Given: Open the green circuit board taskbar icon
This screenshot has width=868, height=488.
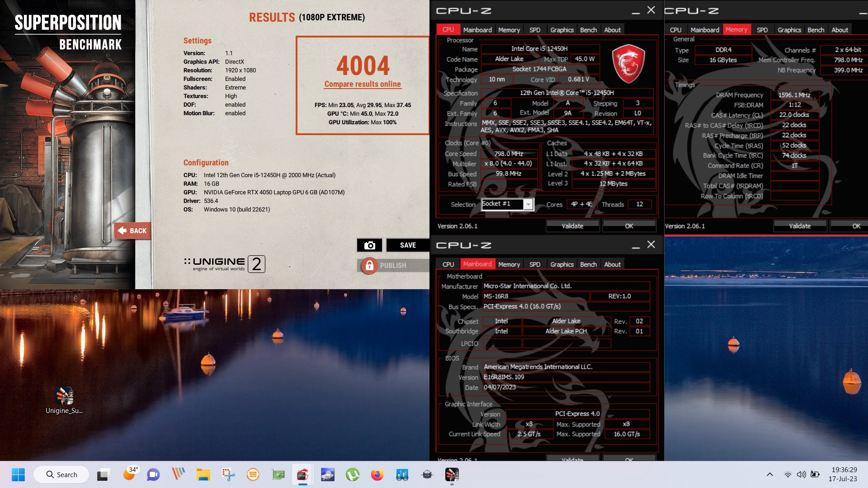Looking at the screenshot, I should point(278,474).
